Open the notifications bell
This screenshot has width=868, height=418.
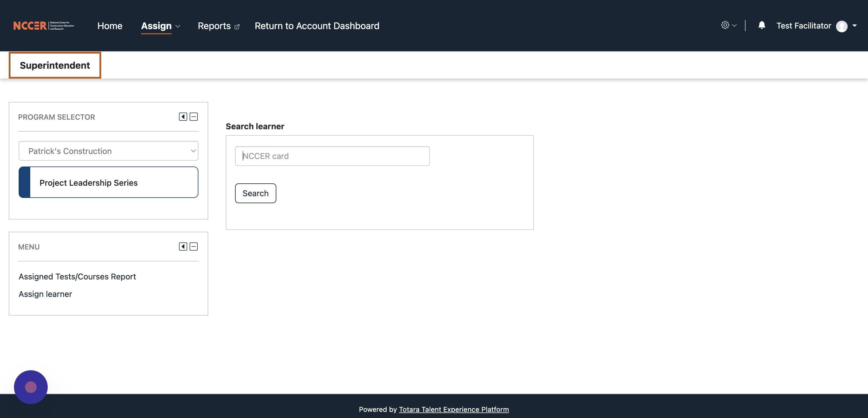[x=762, y=25]
